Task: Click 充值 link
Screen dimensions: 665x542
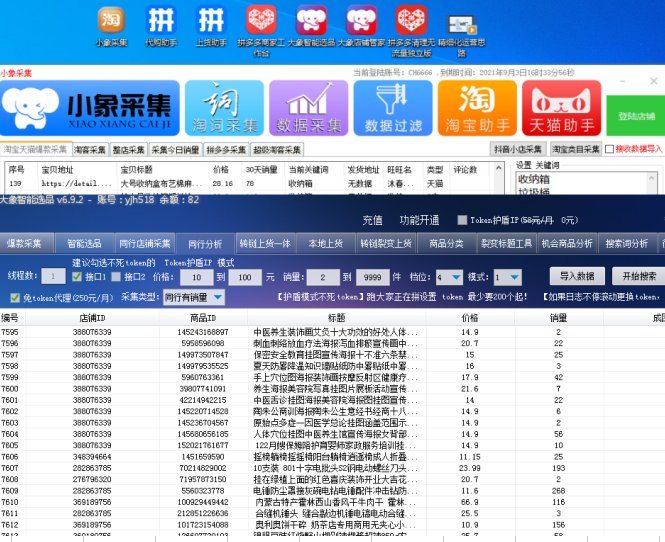Action: [x=372, y=220]
